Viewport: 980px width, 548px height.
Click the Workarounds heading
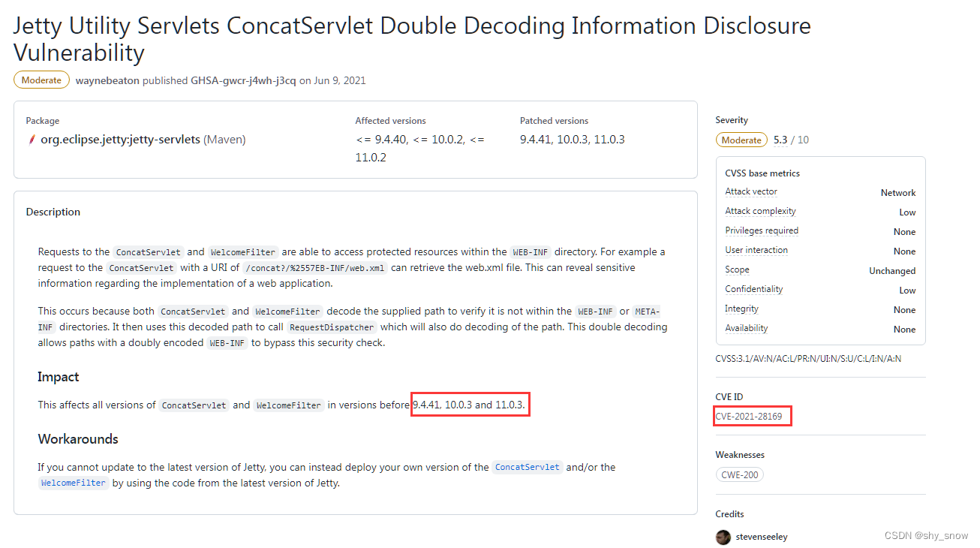tap(78, 439)
